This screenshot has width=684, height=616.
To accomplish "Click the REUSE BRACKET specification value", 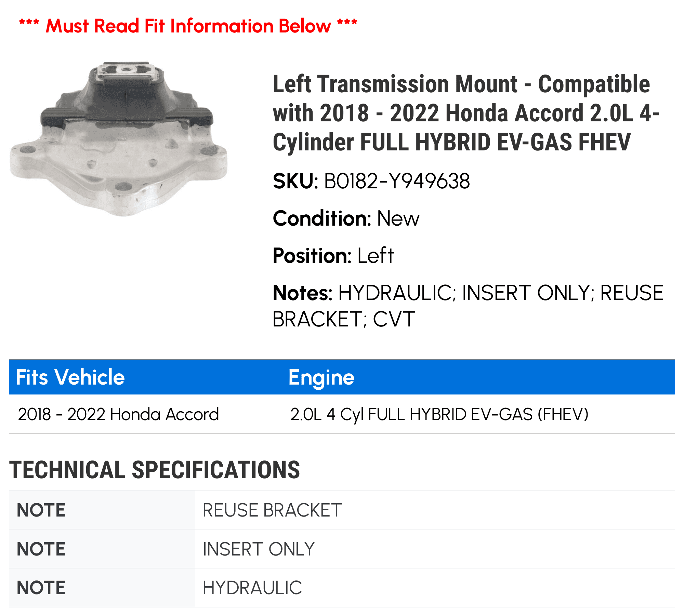I will tap(272, 510).
